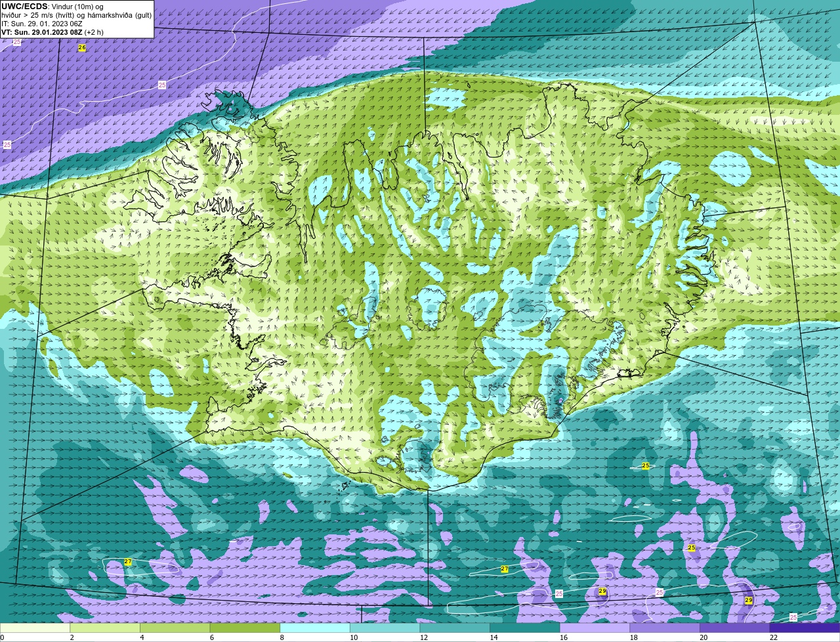Click the legend tick label 12
The image size is (840, 642).
coord(424,637)
